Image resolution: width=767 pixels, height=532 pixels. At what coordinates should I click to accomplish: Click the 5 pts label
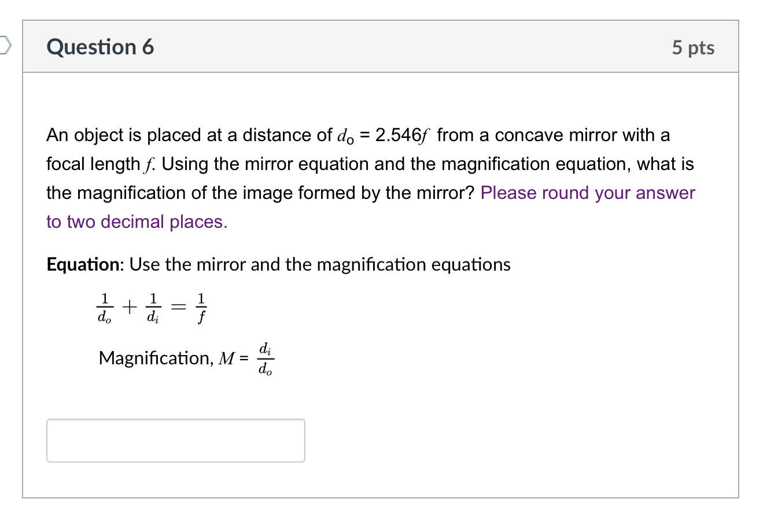click(694, 47)
